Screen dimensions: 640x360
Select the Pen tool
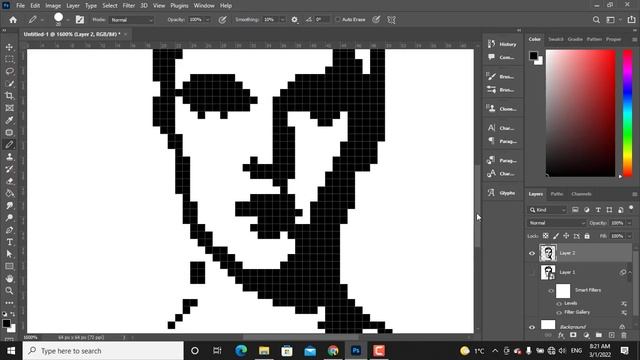9,230
